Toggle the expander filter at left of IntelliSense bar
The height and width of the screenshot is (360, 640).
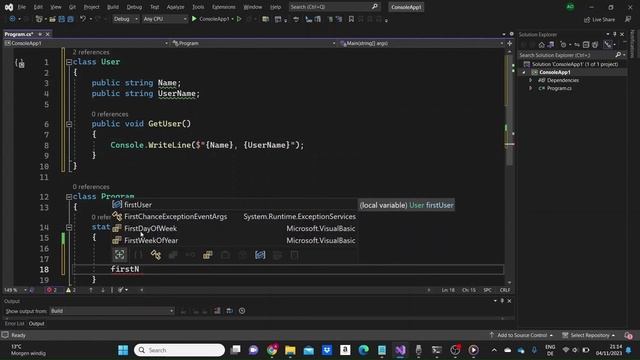point(120,255)
